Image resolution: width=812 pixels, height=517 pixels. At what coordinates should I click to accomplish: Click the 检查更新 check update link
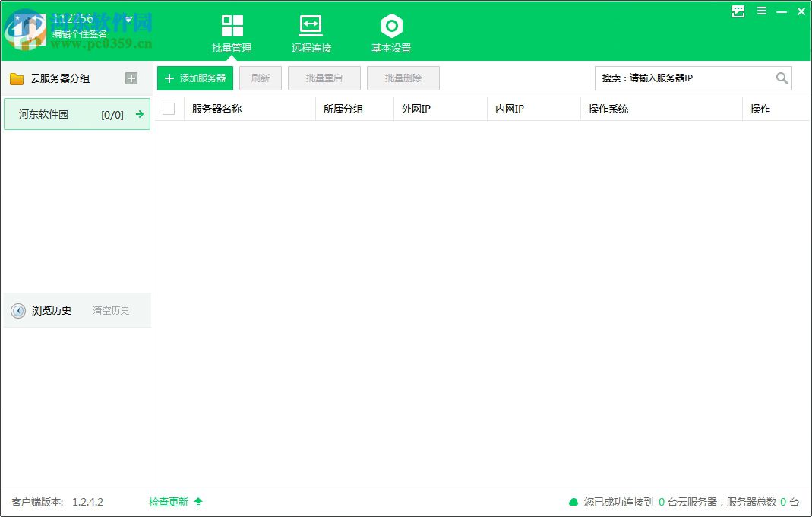click(x=170, y=502)
